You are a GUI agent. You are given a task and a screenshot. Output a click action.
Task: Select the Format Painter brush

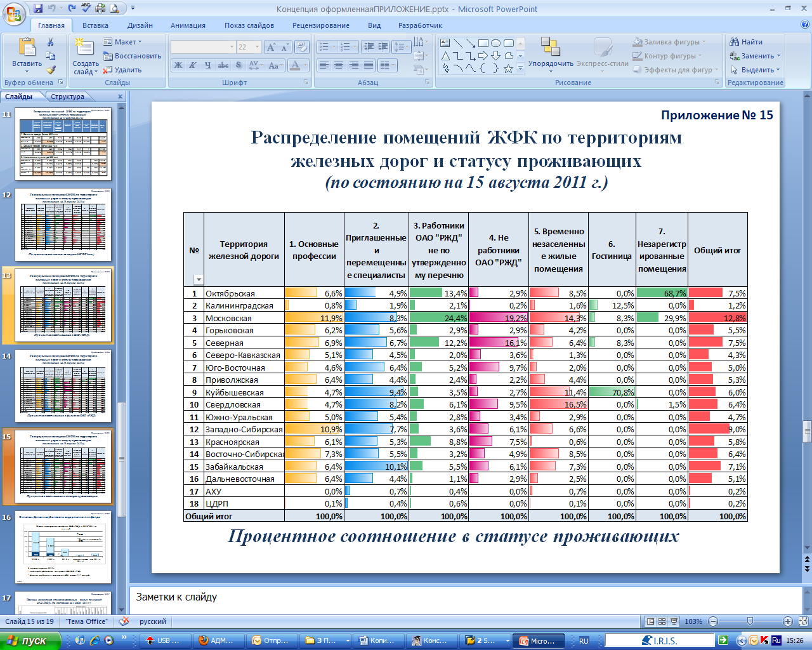point(51,70)
